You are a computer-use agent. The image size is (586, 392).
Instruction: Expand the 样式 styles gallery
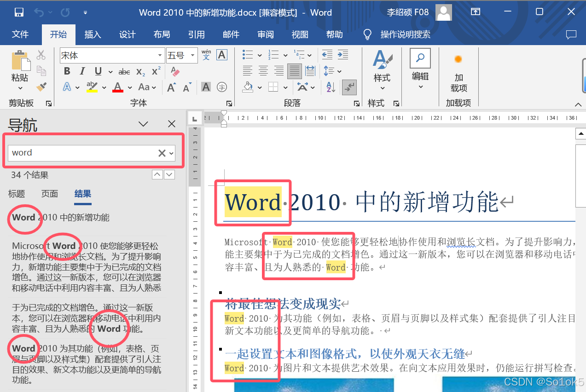coord(382,72)
